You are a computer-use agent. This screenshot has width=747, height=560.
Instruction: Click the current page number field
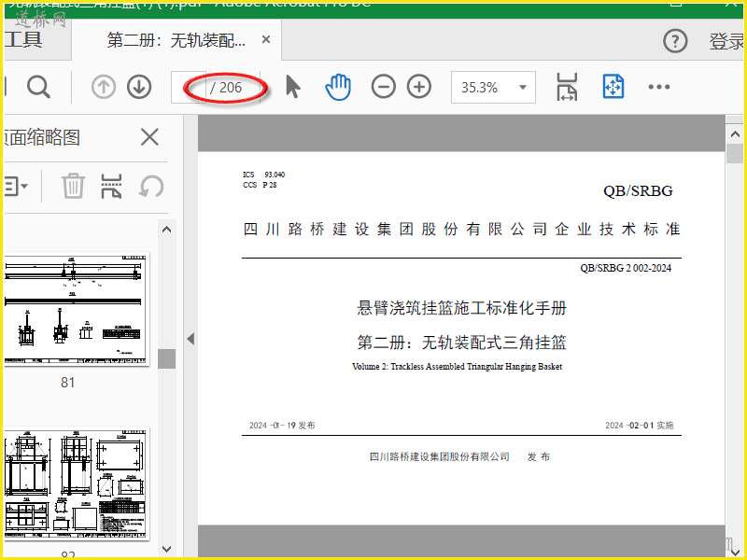pyautogui.click(x=189, y=87)
